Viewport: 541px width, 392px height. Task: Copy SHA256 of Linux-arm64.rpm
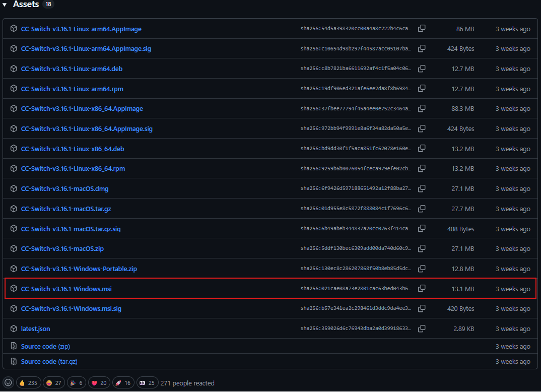coord(422,88)
